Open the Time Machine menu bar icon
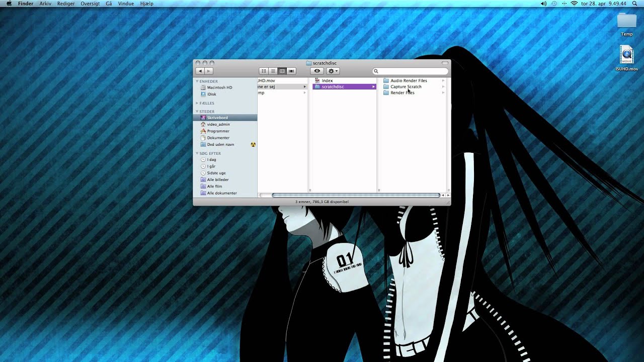This screenshot has height=362, width=644. click(x=554, y=4)
